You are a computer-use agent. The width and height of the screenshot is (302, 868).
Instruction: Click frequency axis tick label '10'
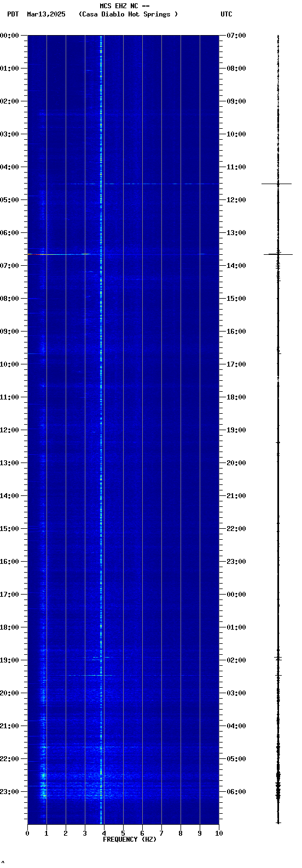click(219, 833)
